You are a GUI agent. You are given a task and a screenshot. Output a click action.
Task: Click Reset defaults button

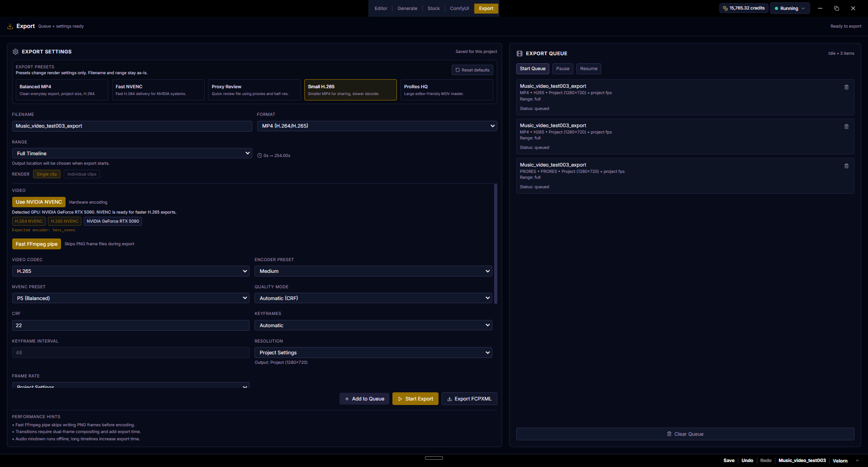[x=472, y=70]
